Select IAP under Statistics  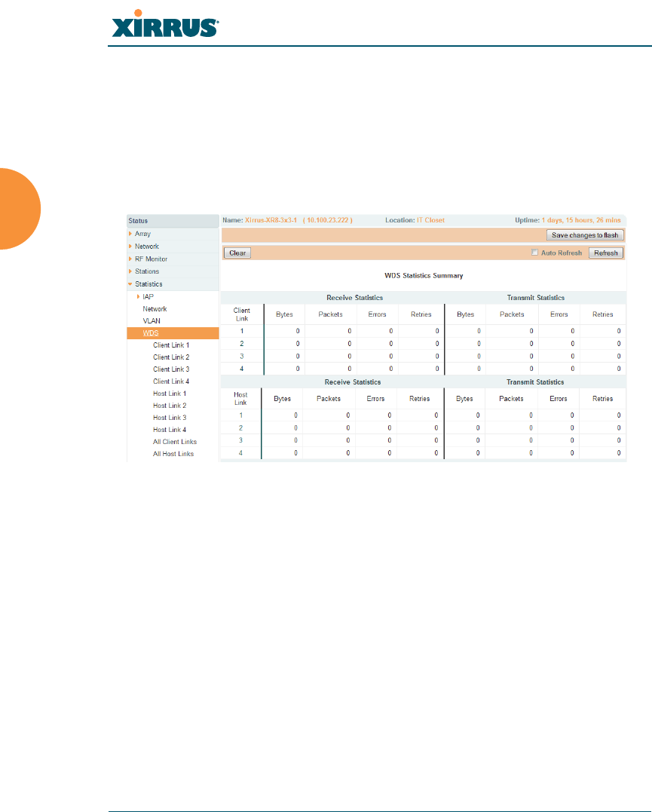[x=148, y=297]
